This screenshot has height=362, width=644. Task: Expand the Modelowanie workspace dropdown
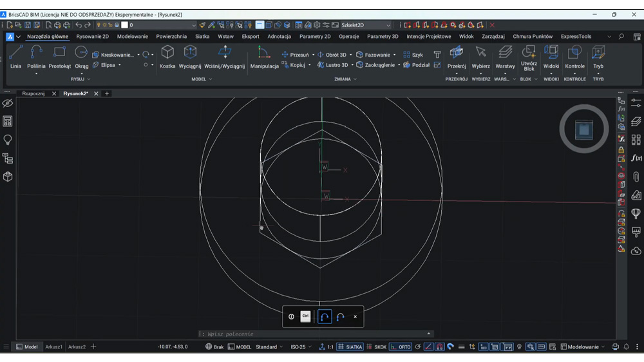click(x=583, y=347)
